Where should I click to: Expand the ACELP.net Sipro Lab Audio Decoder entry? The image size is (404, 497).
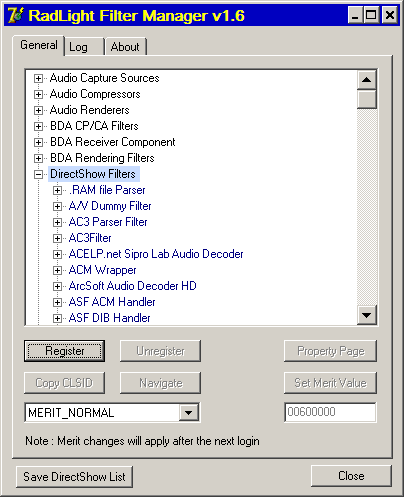point(57,254)
